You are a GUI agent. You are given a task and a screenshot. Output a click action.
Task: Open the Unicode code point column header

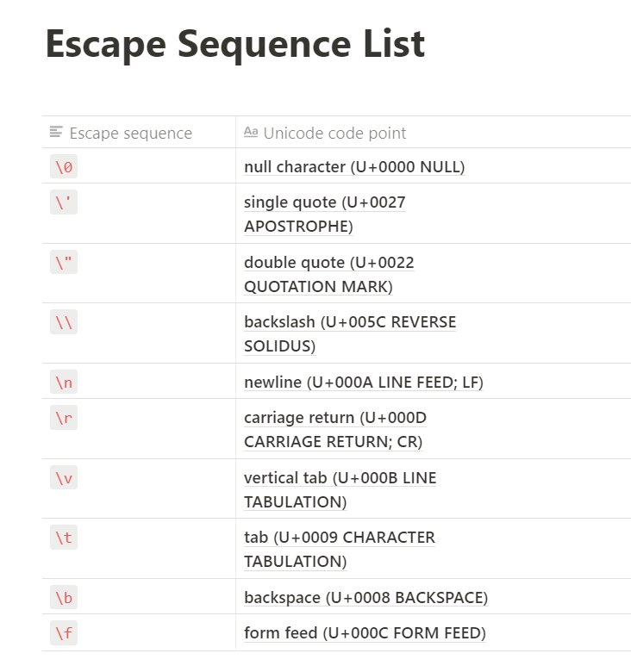click(x=434, y=133)
